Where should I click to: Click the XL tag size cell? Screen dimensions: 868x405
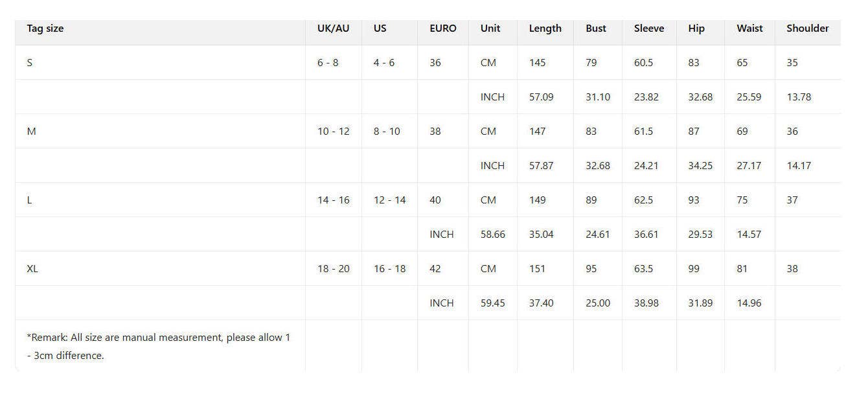[32, 268]
